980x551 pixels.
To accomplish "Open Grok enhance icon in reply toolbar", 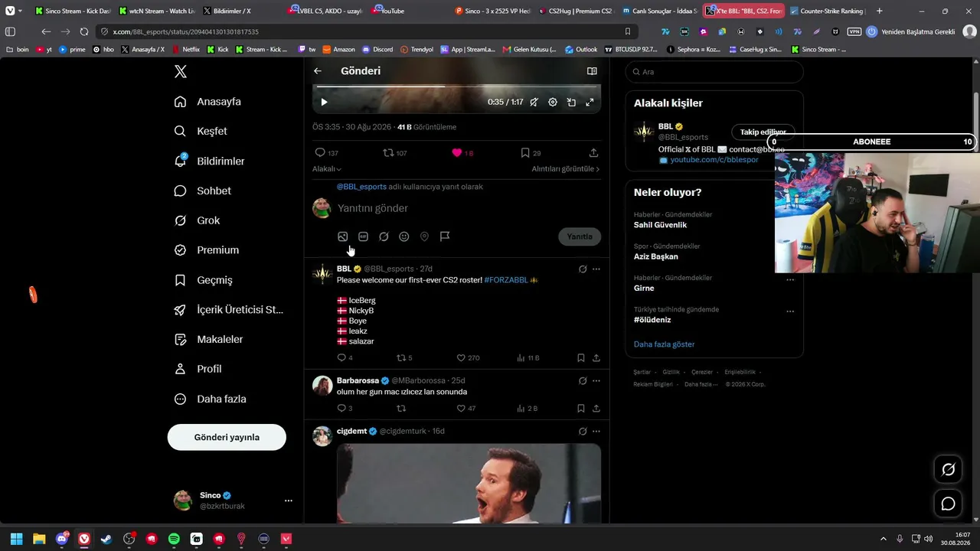I will tap(384, 236).
